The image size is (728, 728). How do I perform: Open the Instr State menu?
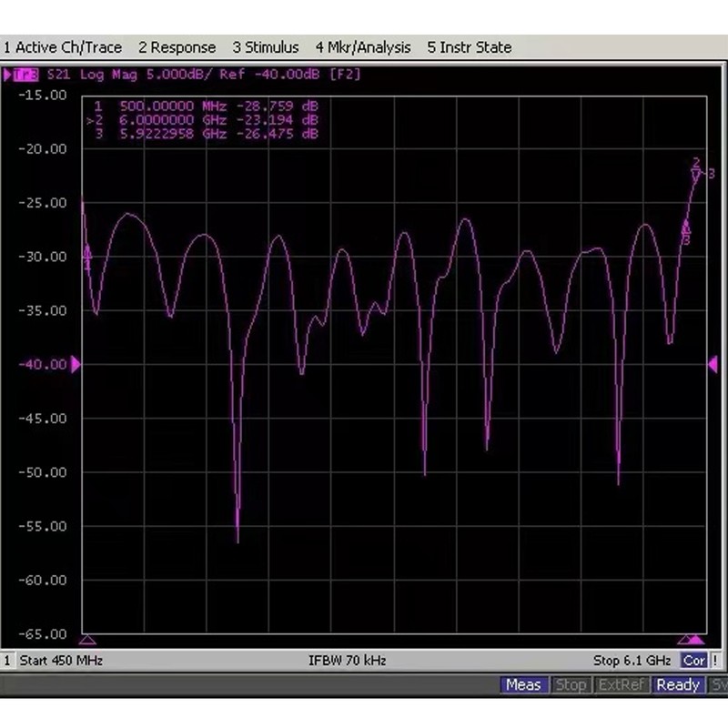(x=470, y=46)
